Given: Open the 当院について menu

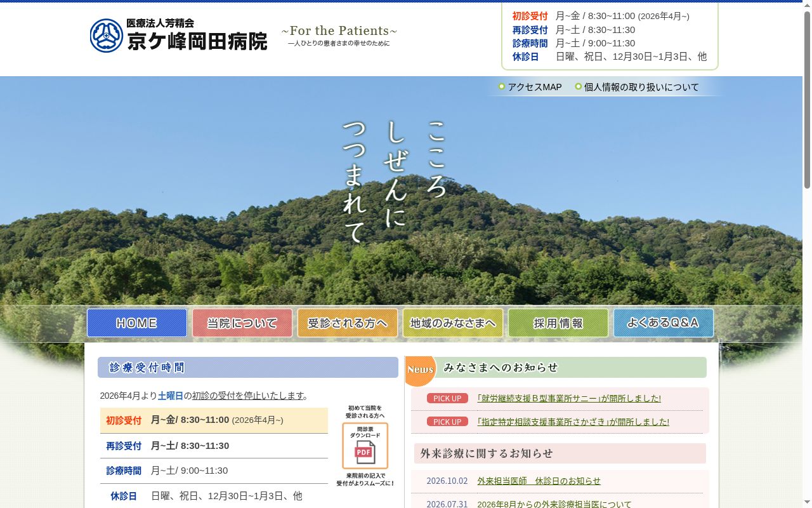Looking at the screenshot, I should [242, 323].
